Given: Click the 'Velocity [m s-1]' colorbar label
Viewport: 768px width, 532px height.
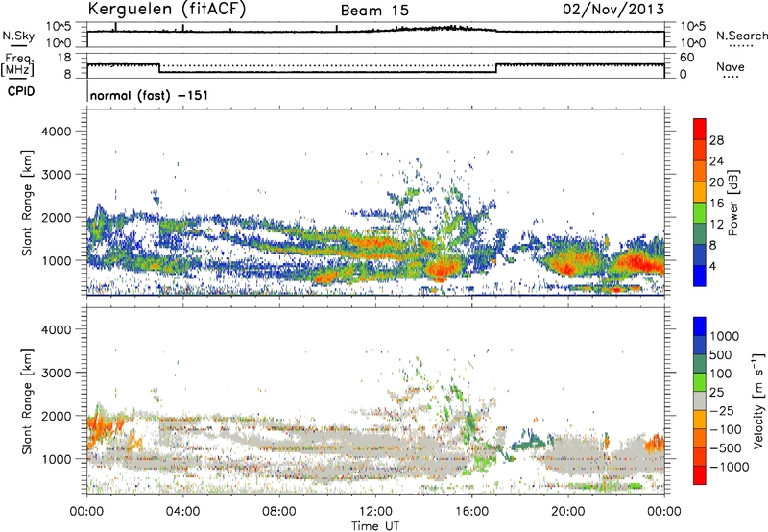Looking at the screenshot, I should point(758,400).
